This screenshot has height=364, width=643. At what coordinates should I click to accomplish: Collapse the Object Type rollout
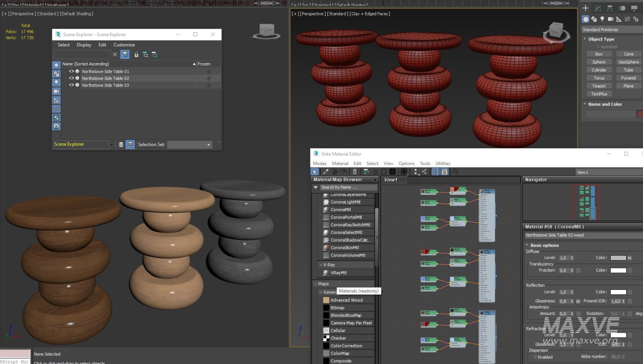[x=601, y=39]
